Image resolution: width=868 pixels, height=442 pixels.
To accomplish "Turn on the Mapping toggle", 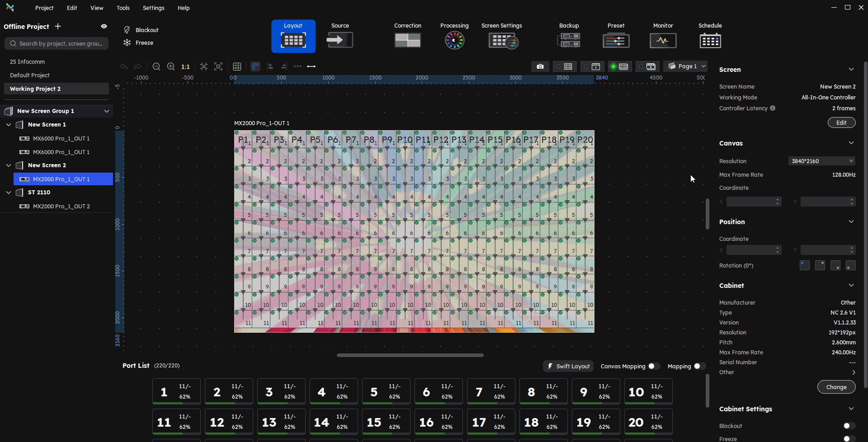I will 699,366.
